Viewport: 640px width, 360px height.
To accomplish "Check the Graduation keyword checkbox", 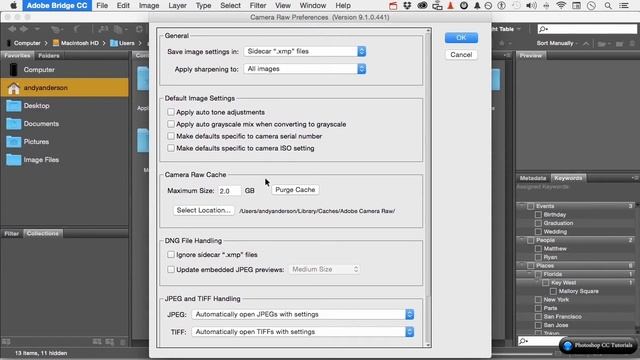I will click(x=538, y=223).
